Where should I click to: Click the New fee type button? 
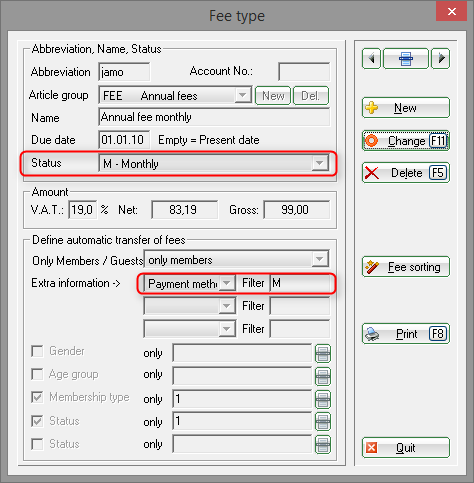point(406,108)
